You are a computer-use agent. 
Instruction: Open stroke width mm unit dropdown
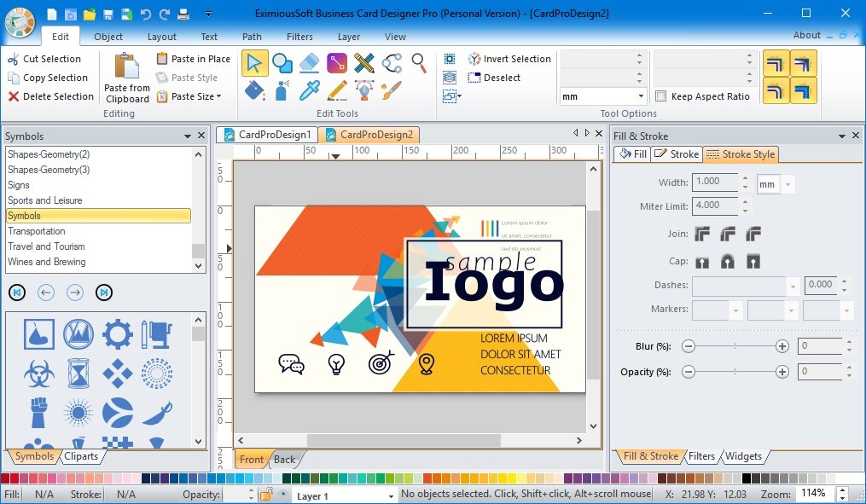[788, 184]
